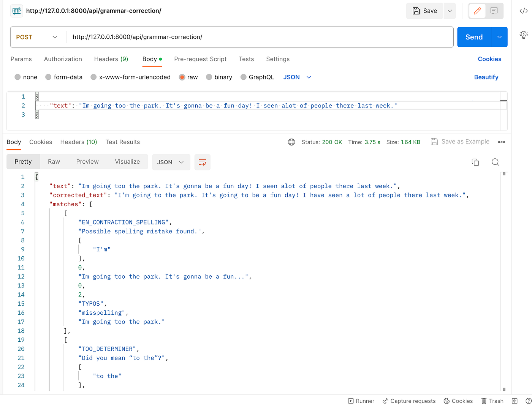This screenshot has height=407, width=532.
Task: Toggle the wrap lines icon in response toolbar
Action: point(203,162)
